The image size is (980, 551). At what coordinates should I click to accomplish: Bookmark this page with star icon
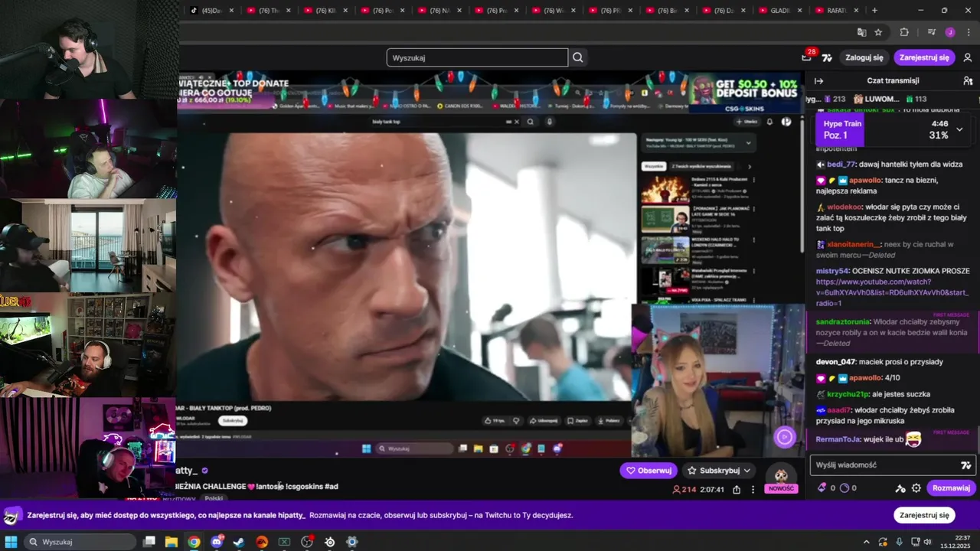[x=878, y=32]
